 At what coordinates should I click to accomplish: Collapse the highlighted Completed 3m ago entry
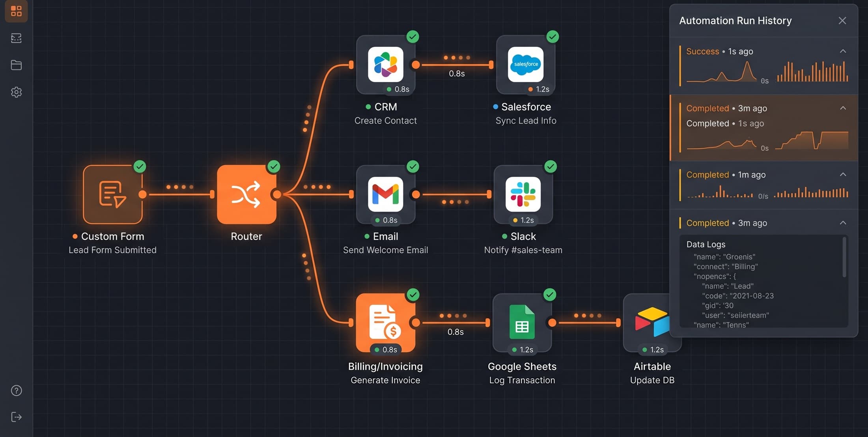(x=843, y=108)
